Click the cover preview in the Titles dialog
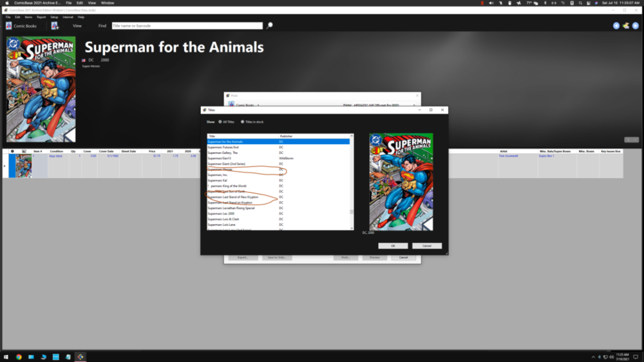 [401, 182]
